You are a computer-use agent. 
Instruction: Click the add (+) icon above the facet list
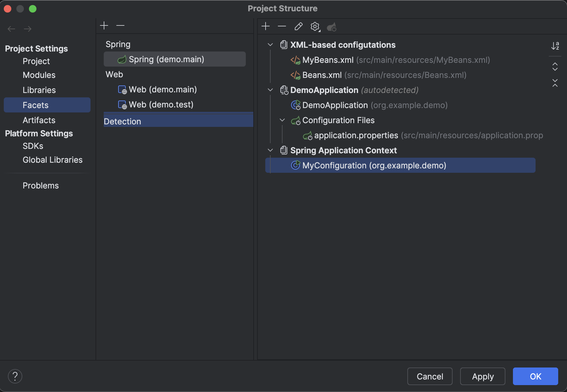coord(104,25)
